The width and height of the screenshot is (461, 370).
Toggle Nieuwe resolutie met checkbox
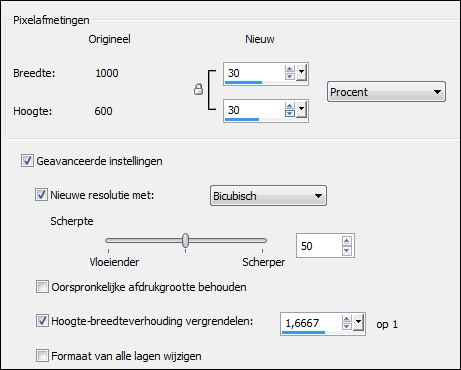41,195
